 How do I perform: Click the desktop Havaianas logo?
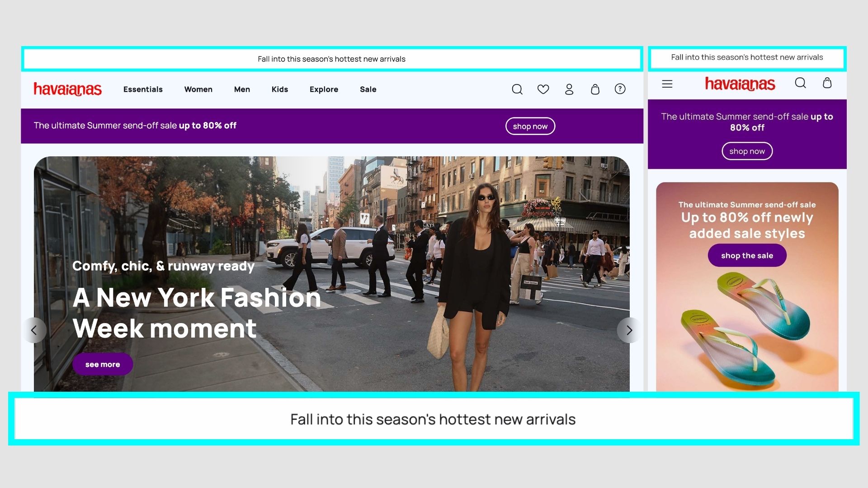point(68,89)
